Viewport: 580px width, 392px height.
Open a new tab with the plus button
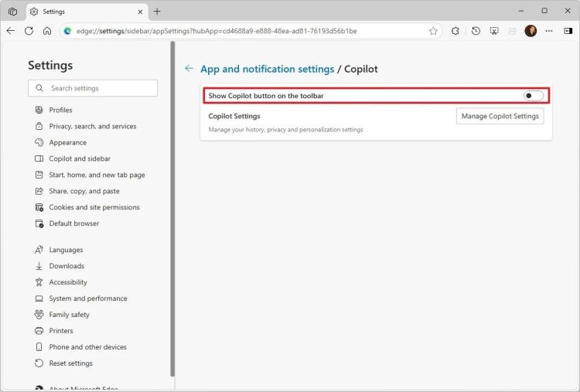tap(157, 11)
